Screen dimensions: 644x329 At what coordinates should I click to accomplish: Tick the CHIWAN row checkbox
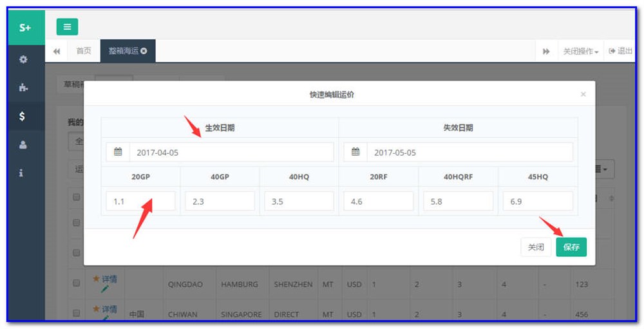(77, 313)
